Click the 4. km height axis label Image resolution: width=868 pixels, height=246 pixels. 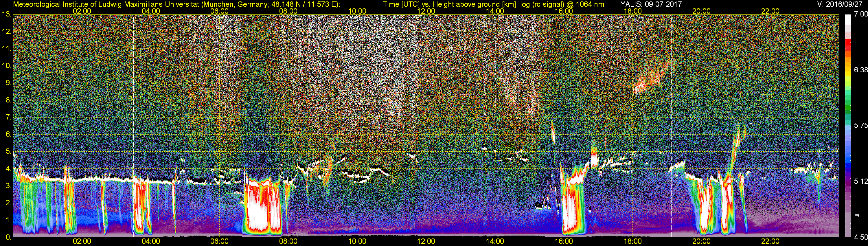coord(9,169)
